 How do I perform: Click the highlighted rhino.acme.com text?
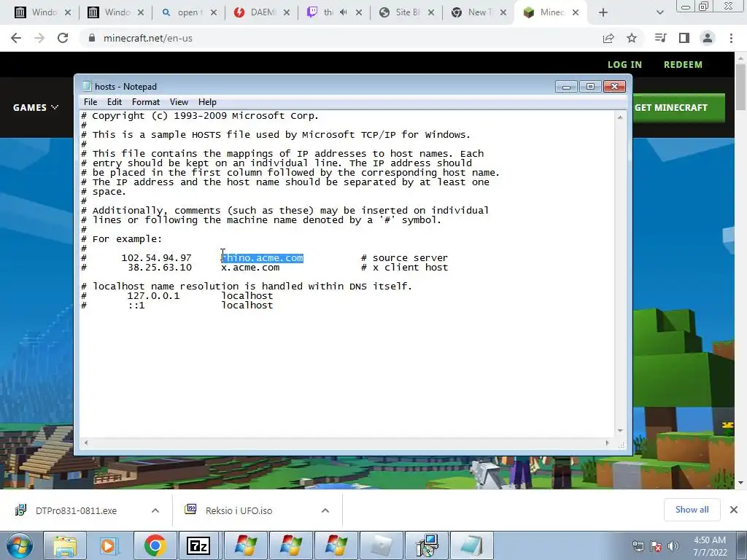pyautogui.click(x=262, y=257)
